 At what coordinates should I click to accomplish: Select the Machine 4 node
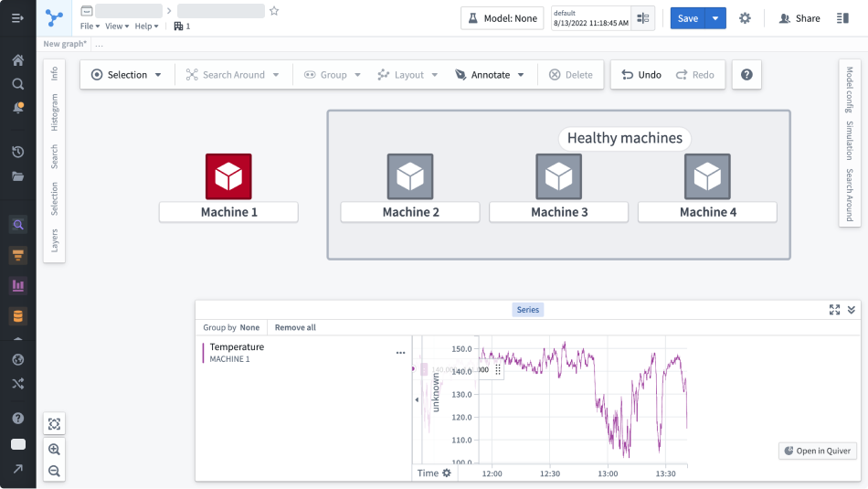coord(707,176)
